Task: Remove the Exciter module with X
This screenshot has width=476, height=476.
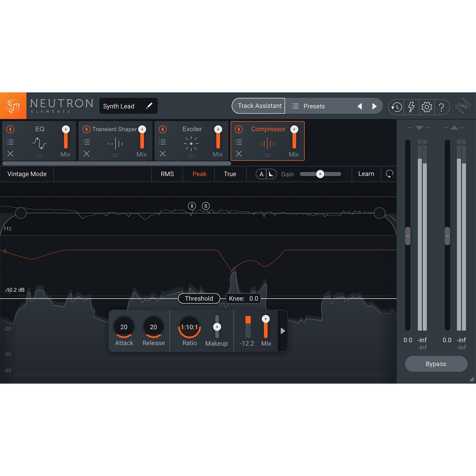Action: tap(163, 154)
